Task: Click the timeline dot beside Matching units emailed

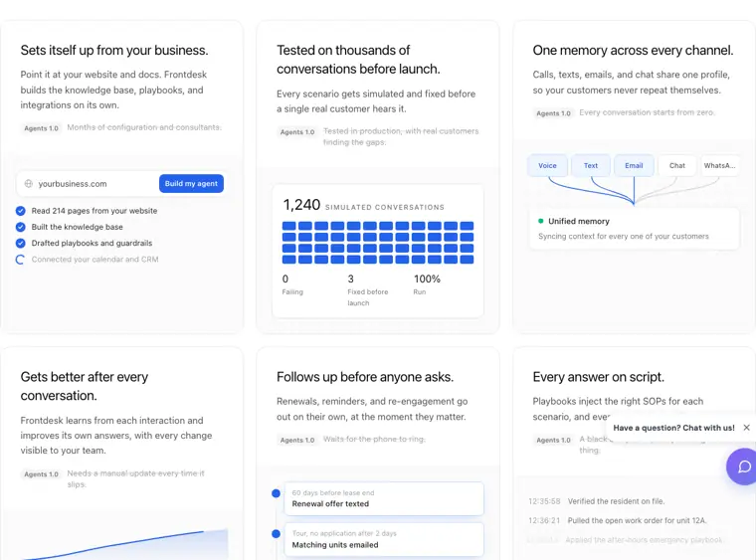Action: point(276,533)
